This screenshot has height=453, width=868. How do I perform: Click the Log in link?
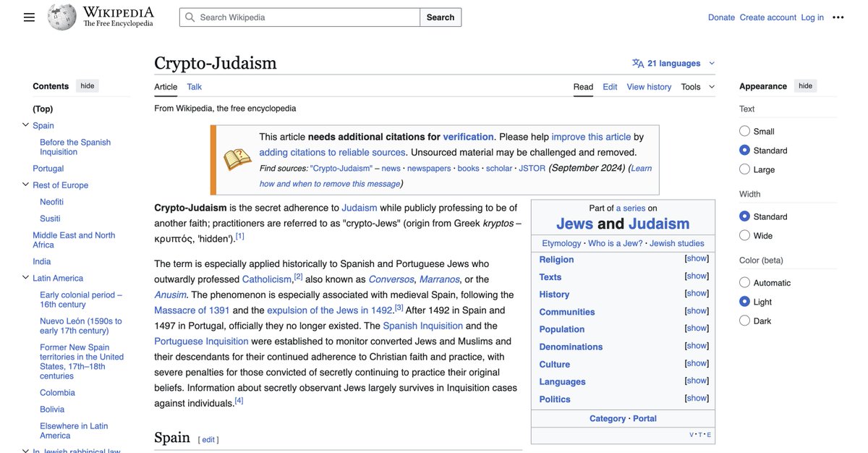coord(812,17)
